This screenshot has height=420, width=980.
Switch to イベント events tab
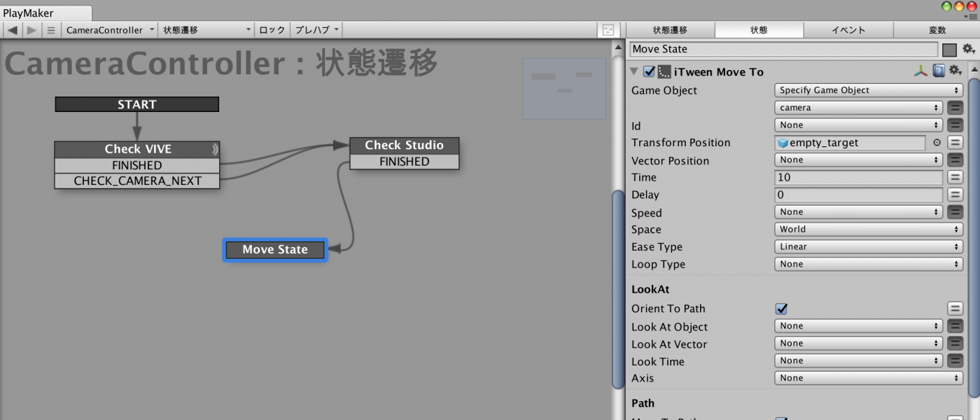click(x=848, y=30)
